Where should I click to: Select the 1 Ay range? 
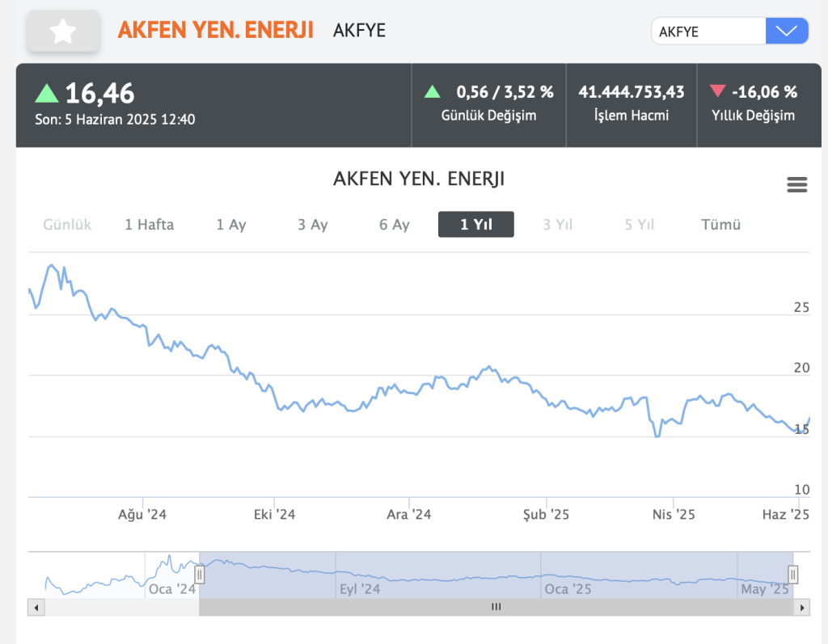pos(231,225)
